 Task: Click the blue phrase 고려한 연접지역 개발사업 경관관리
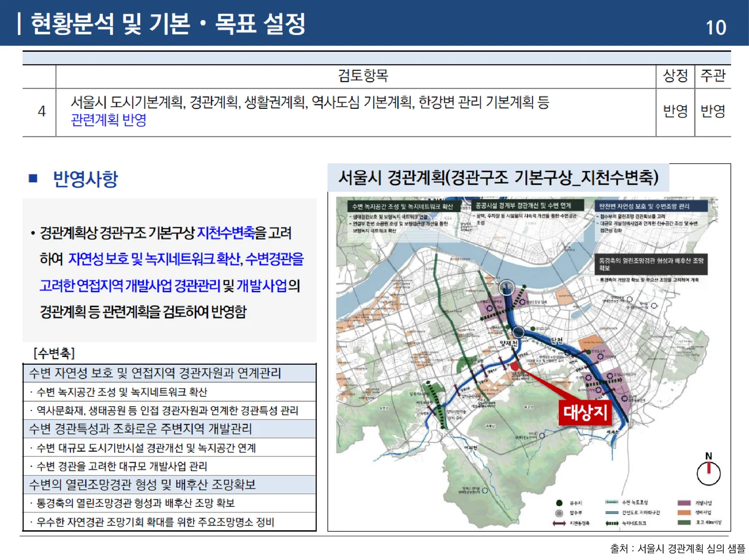pos(129,286)
